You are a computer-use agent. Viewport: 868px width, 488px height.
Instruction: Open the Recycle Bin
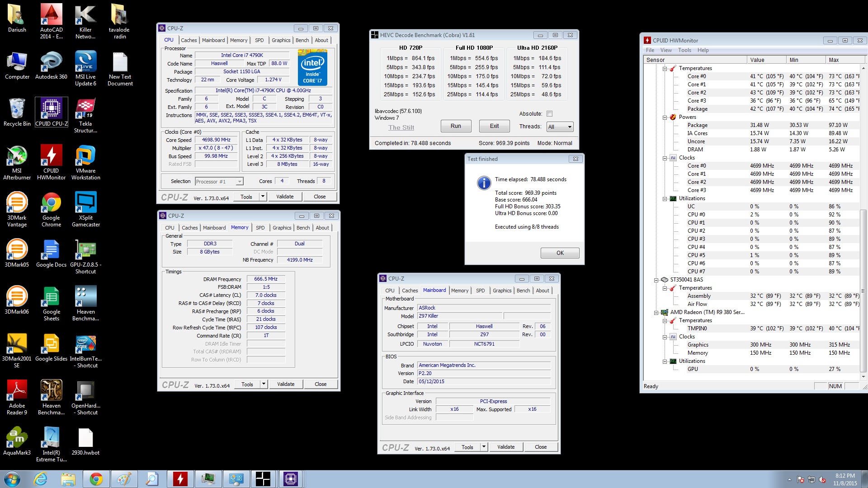click(17, 112)
